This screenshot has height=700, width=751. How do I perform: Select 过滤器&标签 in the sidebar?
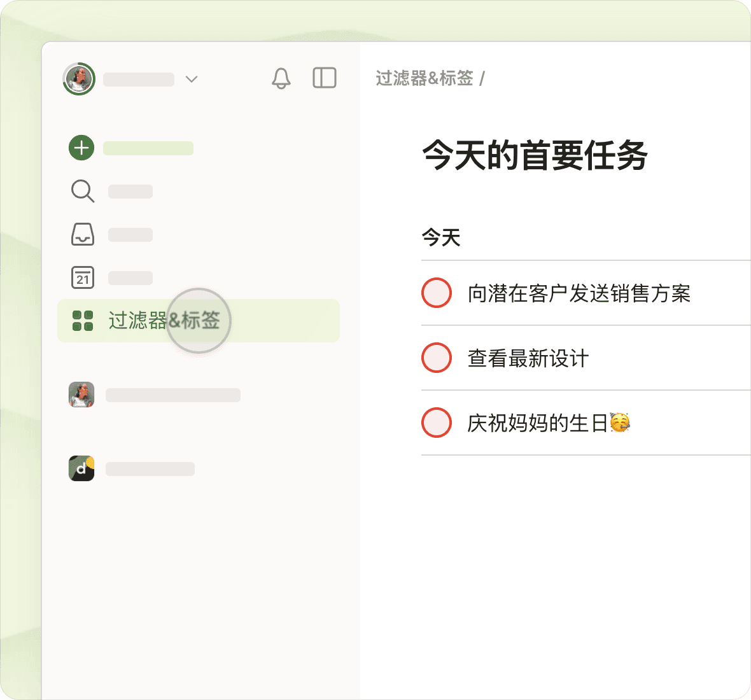tap(164, 321)
